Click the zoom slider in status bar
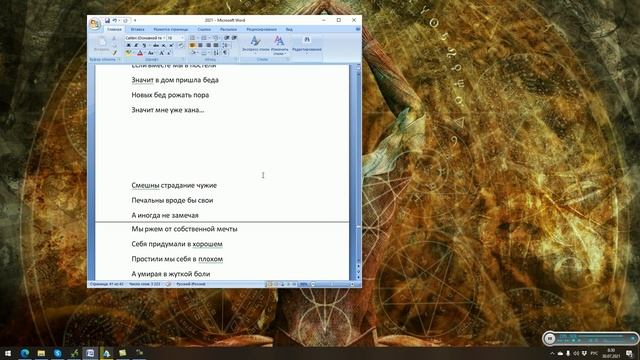This screenshot has width=640, height=360. pos(333,284)
